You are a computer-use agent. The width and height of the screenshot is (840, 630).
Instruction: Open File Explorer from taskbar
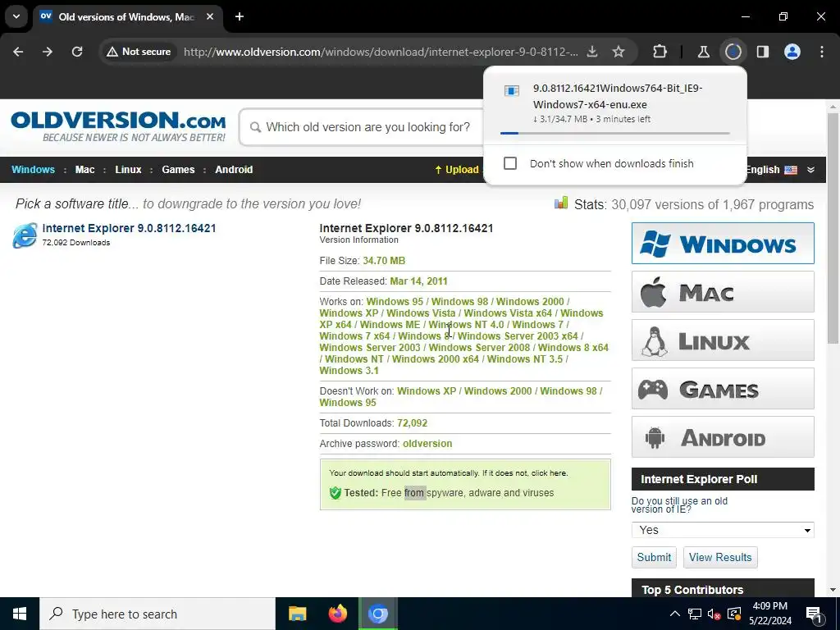coord(297,614)
